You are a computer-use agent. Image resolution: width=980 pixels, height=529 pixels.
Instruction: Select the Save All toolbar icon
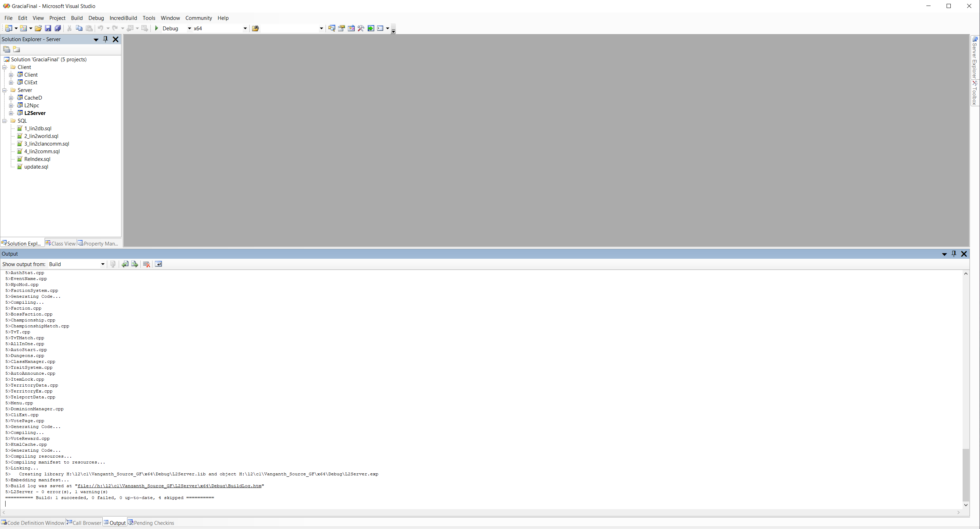tap(58, 28)
